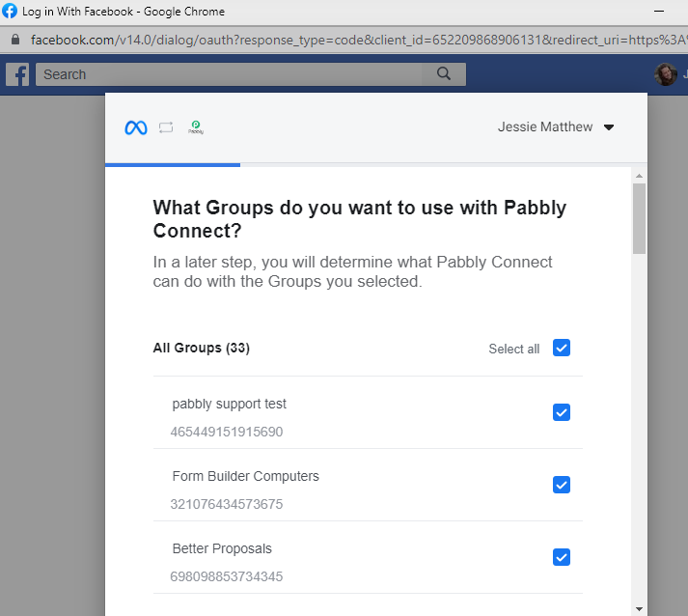Image resolution: width=688 pixels, height=616 pixels.
Task: Open profile picture in Facebook header
Action: [x=666, y=74]
